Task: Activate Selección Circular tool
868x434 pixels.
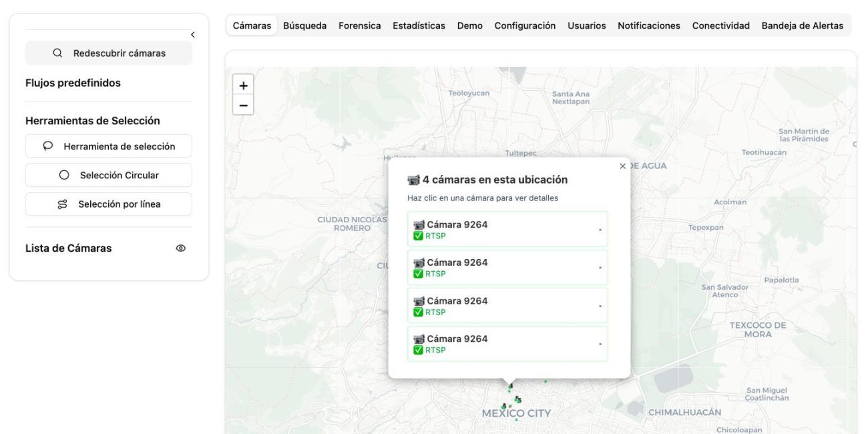Action: 109,175
